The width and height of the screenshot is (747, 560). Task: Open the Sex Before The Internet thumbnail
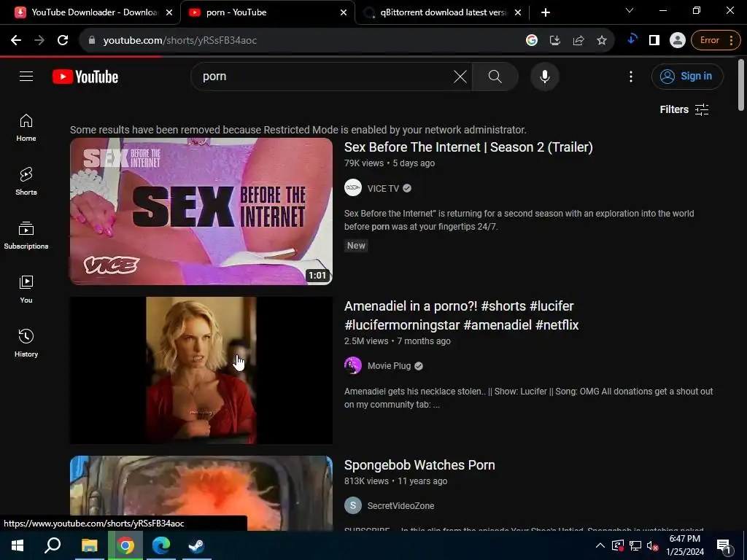tap(201, 211)
